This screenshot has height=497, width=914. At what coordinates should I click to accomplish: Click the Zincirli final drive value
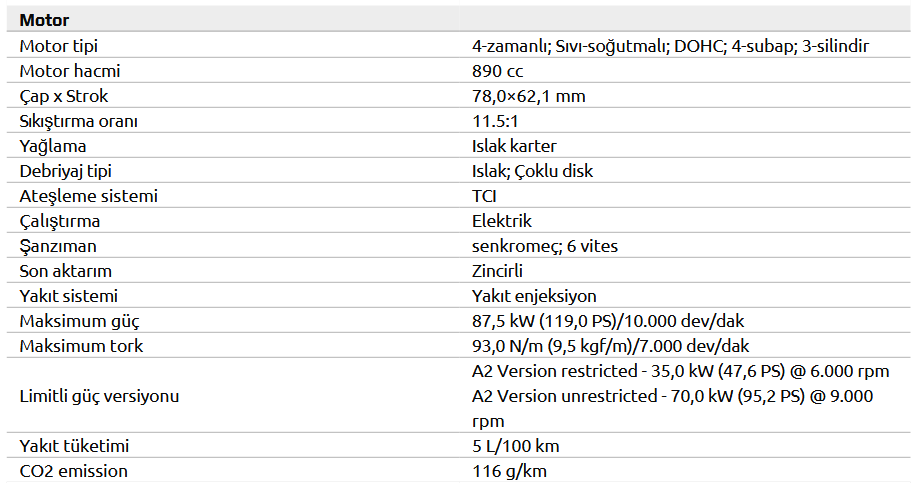[498, 271]
